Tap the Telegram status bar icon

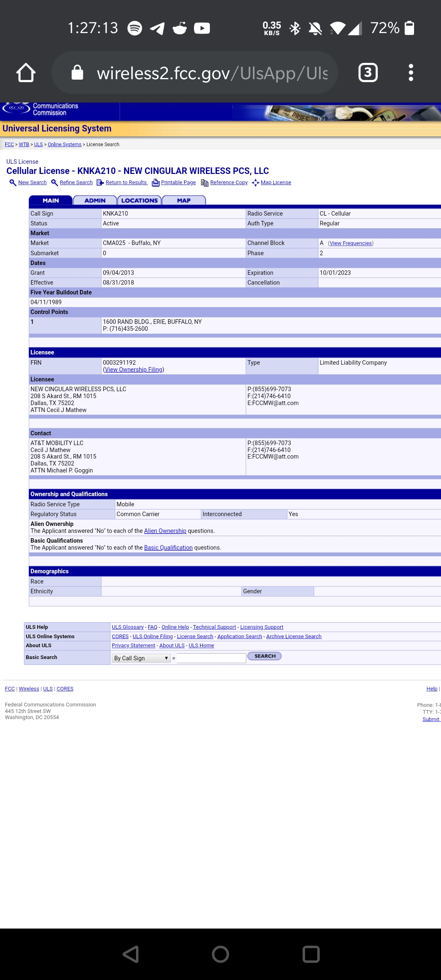[157, 28]
